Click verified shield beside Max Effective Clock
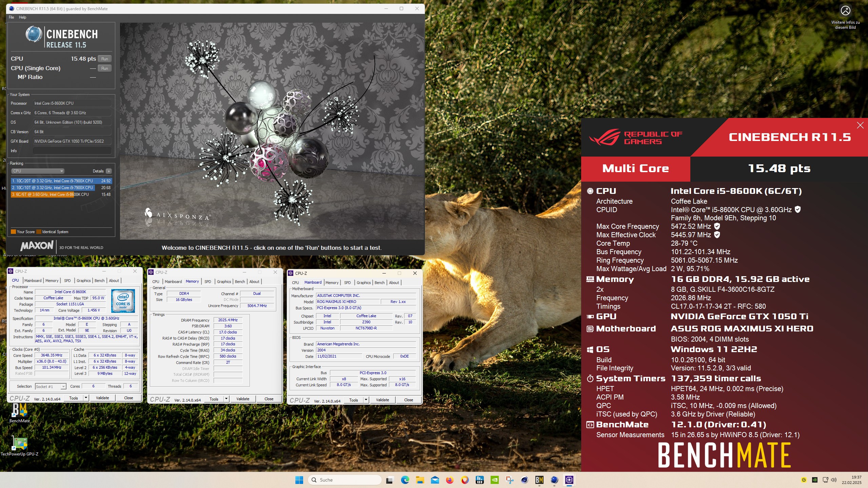This screenshot has height=488, width=868. pyautogui.click(x=717, y=235)
